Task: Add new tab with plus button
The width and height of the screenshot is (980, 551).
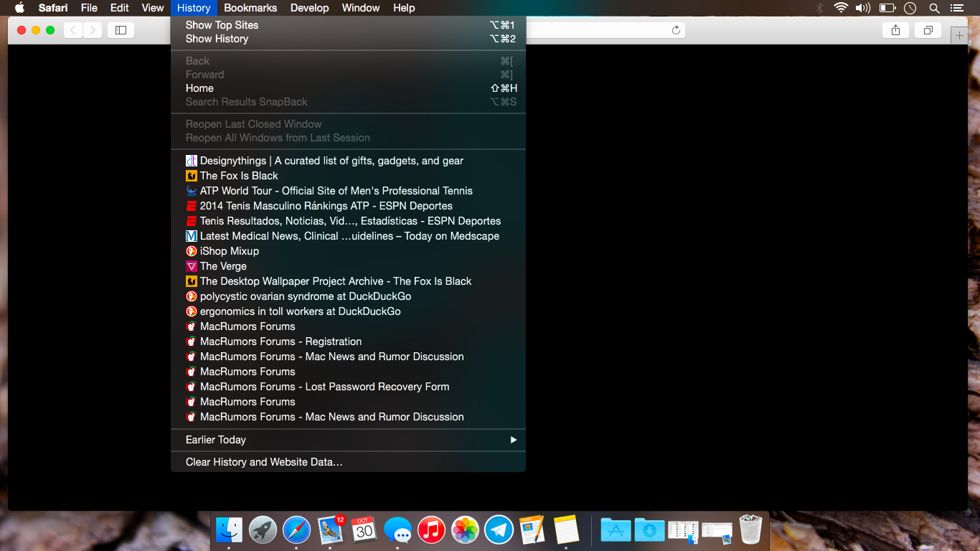Action: coord(959,35)
